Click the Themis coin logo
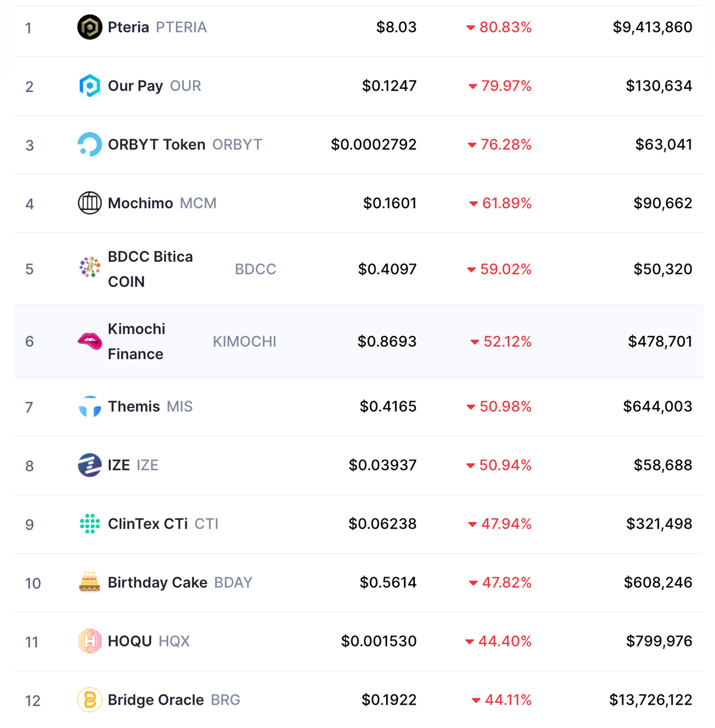This screenshot has height=728, width=715. click(89, 407)
